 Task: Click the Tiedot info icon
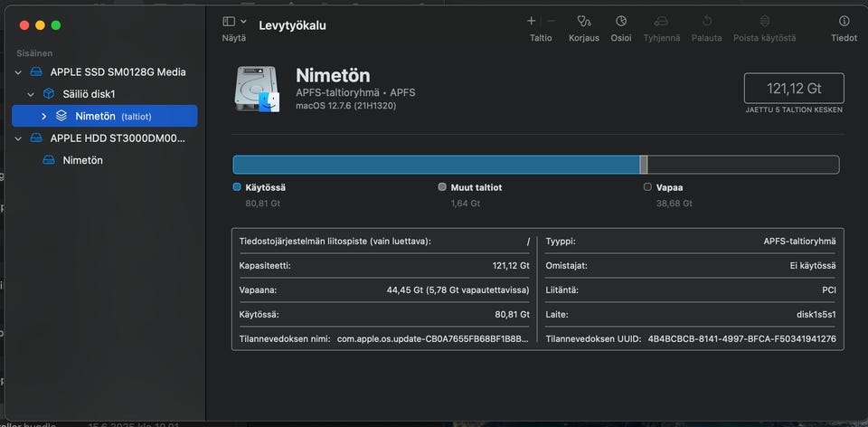point(844,22)
